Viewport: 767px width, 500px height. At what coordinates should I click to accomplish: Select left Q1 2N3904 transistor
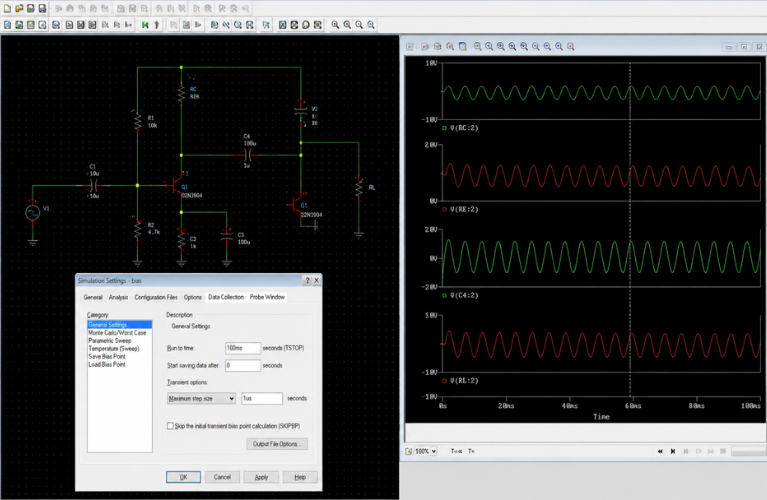tap(175, 185)
